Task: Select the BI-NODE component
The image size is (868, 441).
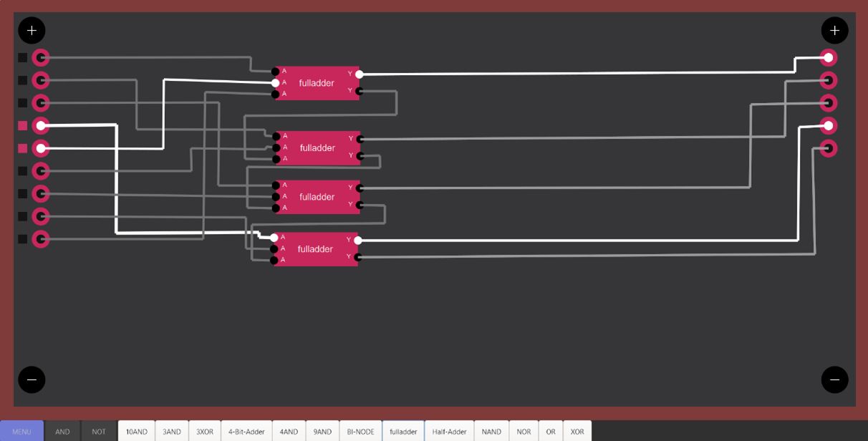Action: (x=360, y=432)
